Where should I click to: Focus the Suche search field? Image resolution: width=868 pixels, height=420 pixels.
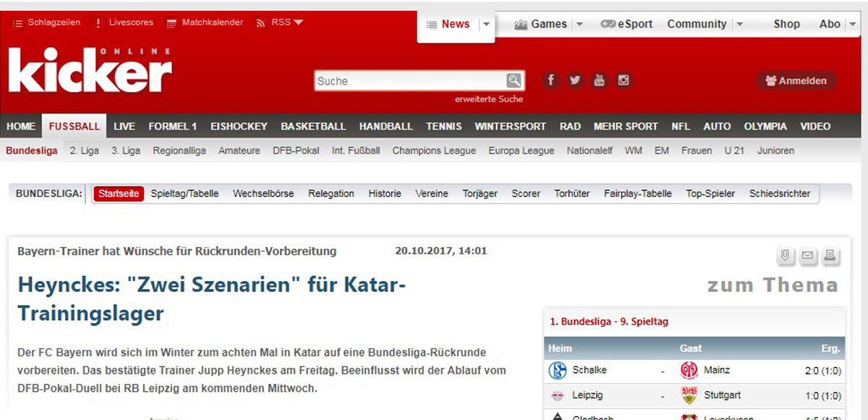410,81
